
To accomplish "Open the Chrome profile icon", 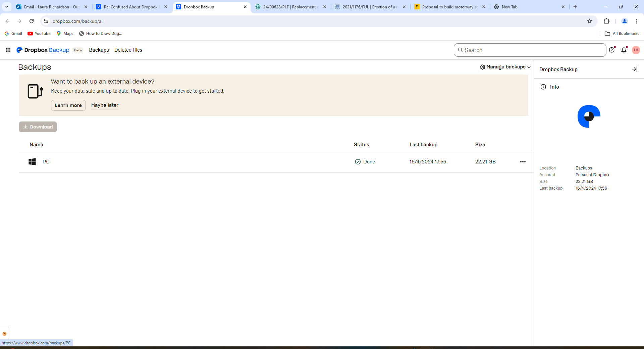I will (x=625, y=21).
